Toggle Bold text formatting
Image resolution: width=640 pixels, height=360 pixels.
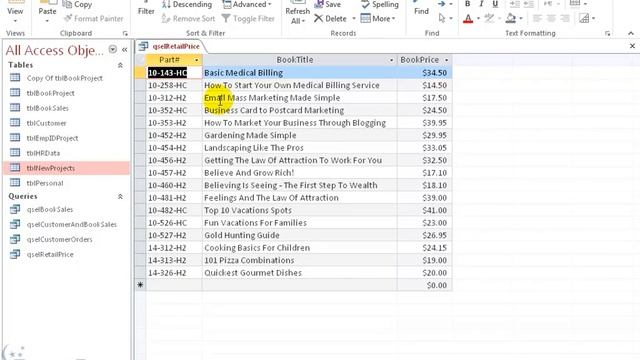pyautogui.click(x=467, y=4)
